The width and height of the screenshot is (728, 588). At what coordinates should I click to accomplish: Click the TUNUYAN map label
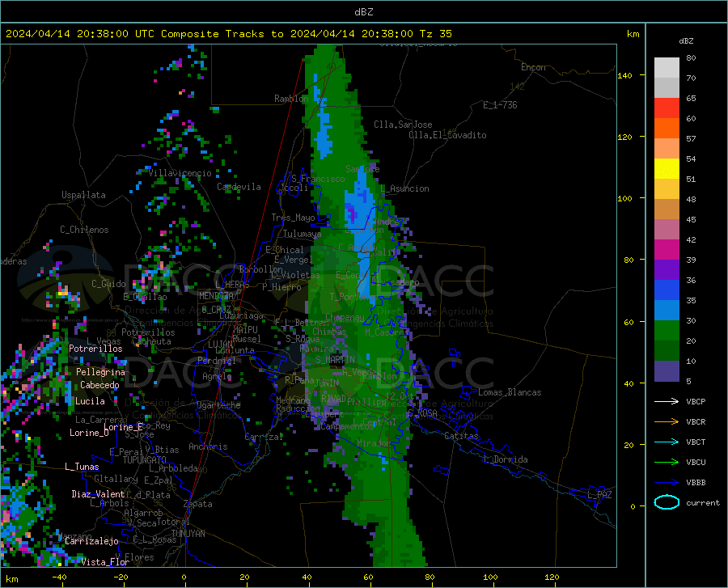point(188,534)
